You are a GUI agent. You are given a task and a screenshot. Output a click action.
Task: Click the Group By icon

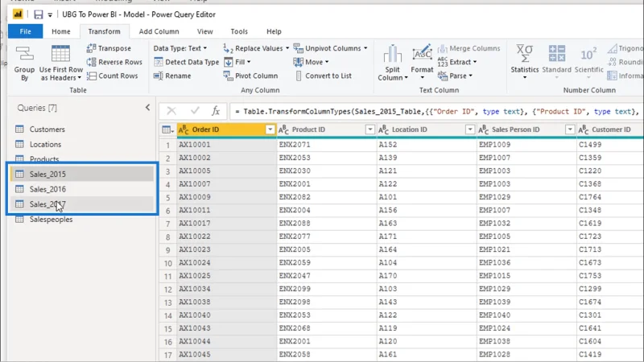[24, 55]
